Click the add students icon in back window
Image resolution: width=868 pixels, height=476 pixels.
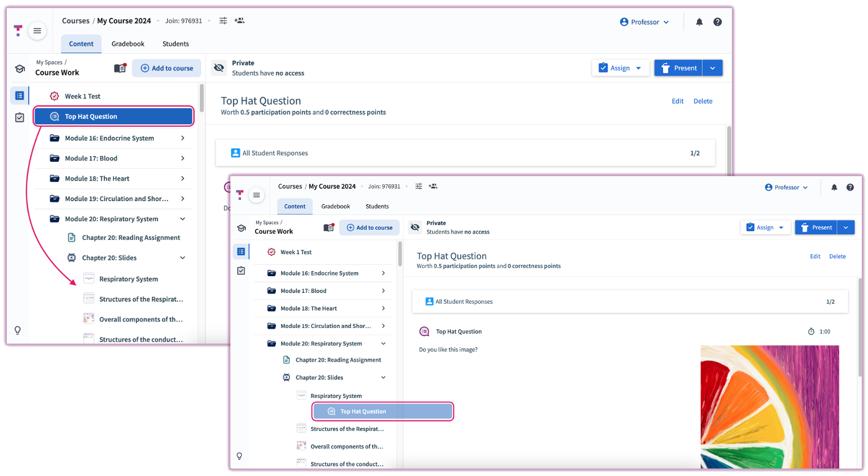[x=239, y=21]
